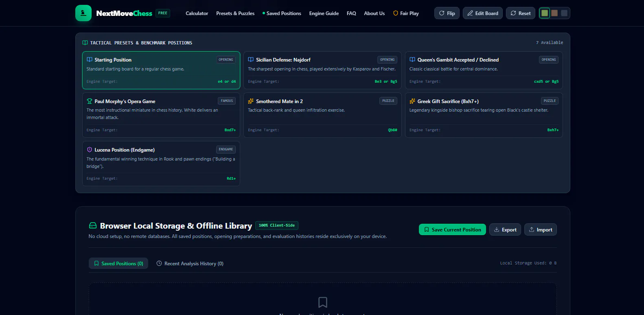Select the brown board color theme
The height and width of the screenshot is (315, 644).
[554, 13]
